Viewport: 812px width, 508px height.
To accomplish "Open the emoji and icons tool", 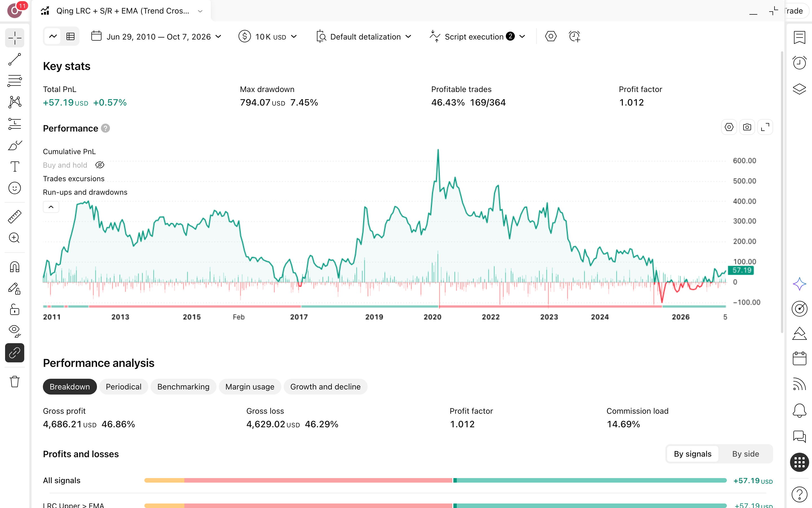I will pyautogui.click(x=15, y=188).
